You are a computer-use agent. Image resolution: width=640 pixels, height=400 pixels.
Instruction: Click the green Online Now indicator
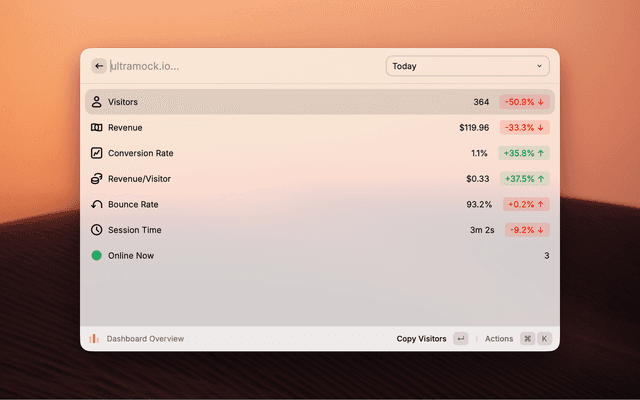[x=96, y=255]
